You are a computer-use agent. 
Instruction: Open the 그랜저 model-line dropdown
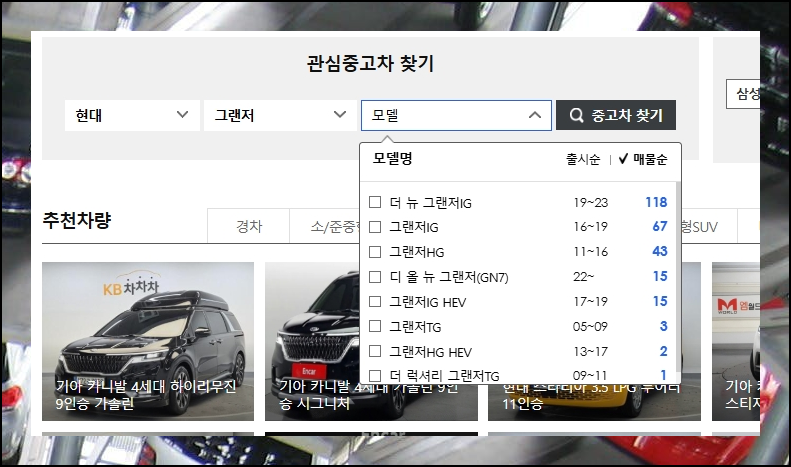[x=280, y=115]
